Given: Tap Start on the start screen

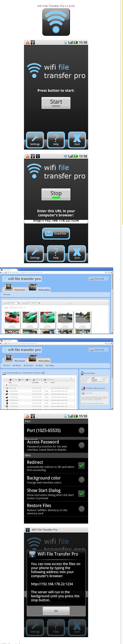Looking at the screenshot, I should click(56, 103).
